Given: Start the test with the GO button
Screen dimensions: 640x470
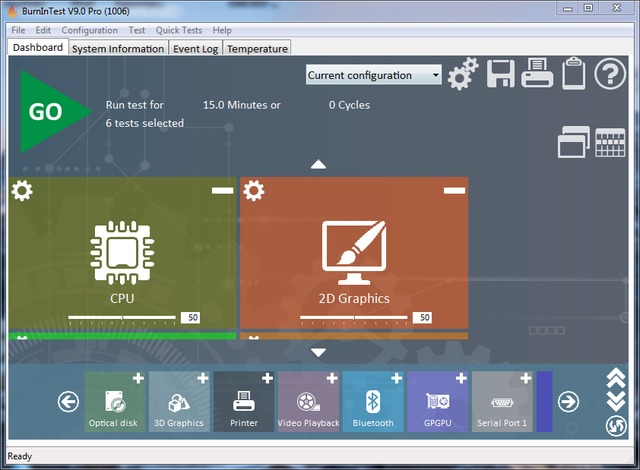Looking at the screenshot, I should pos(45,112).
